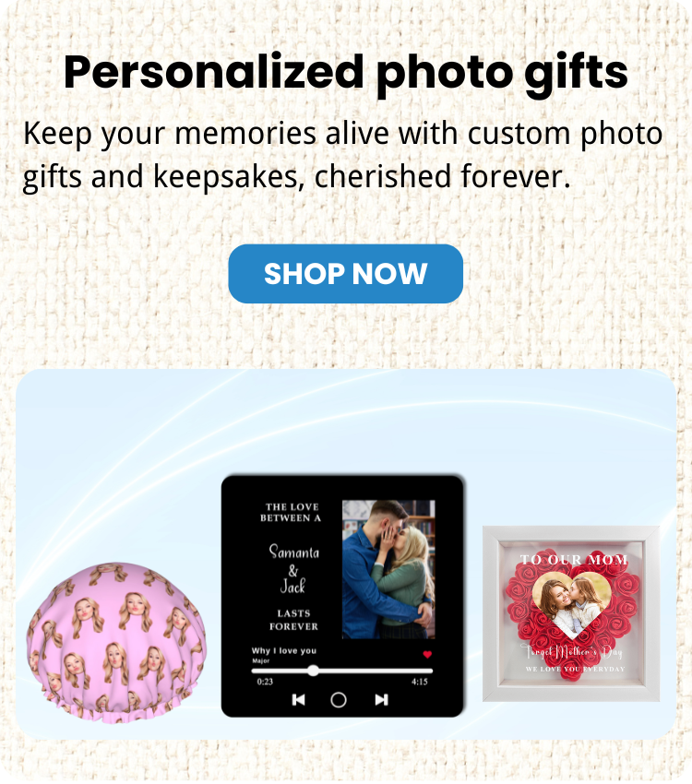Viewport: 692px width, 784px height.
Task: Select the pink face-print shower cap
Action: (116, 643)
